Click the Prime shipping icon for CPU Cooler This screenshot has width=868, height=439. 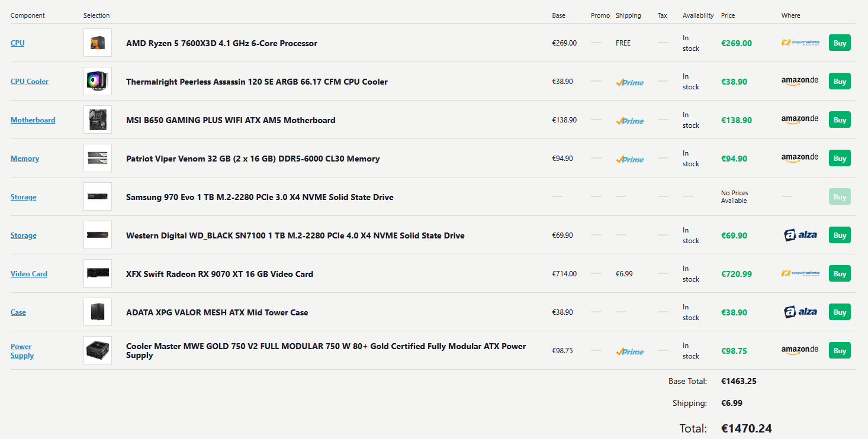[629, 82]
